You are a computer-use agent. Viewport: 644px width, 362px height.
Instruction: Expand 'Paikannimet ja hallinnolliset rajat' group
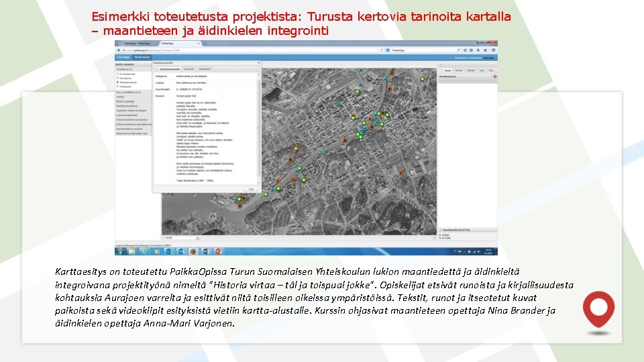pos(133,133)
